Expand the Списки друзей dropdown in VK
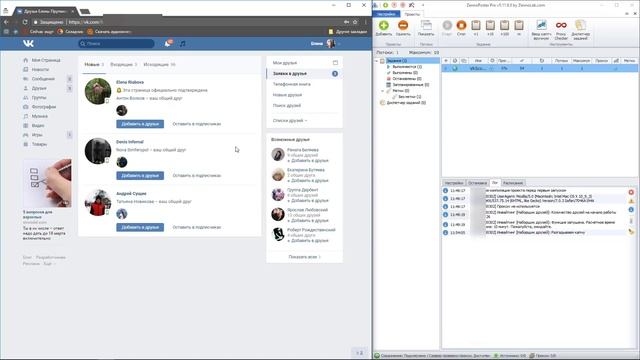The height and width of the screenshot is (360, 640). (290, 121)
